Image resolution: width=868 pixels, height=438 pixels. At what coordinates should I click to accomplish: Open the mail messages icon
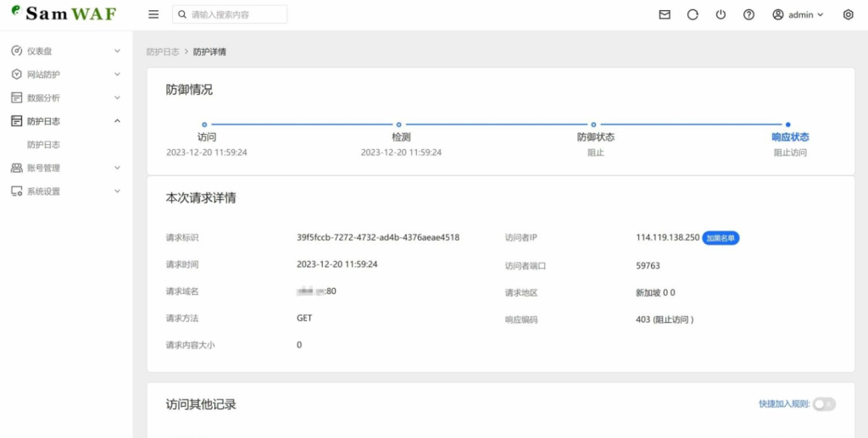(665, 14)
